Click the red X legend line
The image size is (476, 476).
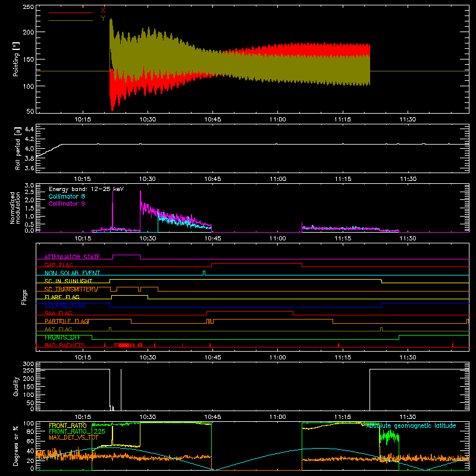pos(71,12)
